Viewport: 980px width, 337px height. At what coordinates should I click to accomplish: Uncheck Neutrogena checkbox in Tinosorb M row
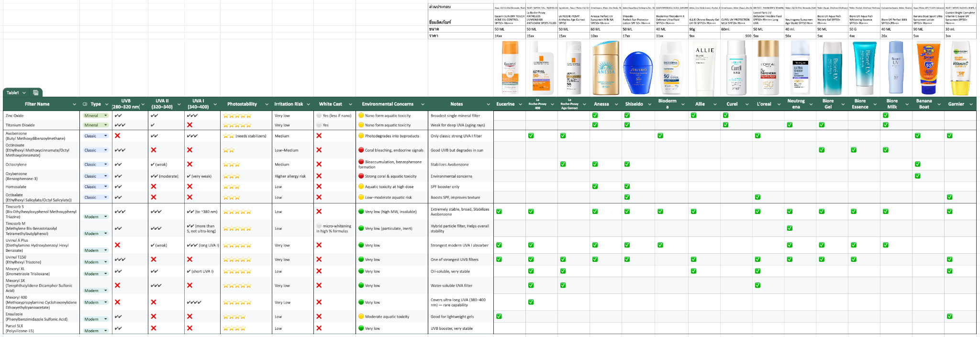coord(790,228)
